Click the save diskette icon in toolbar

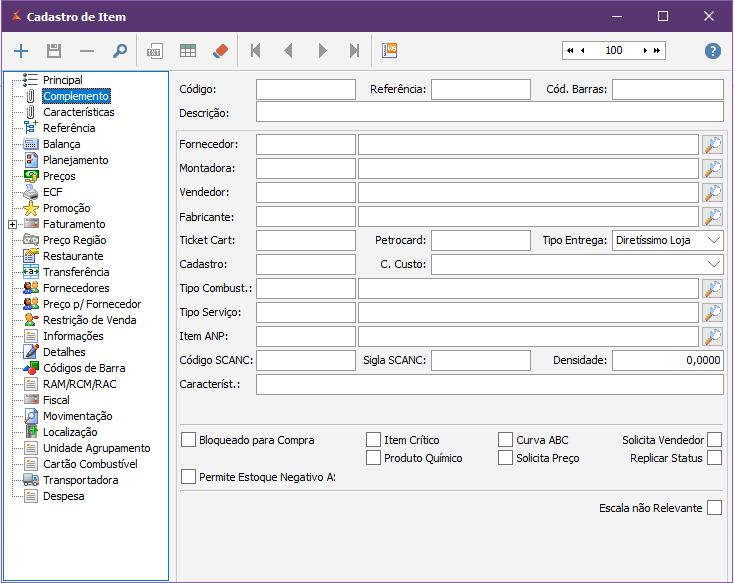(x=54, y=51)
